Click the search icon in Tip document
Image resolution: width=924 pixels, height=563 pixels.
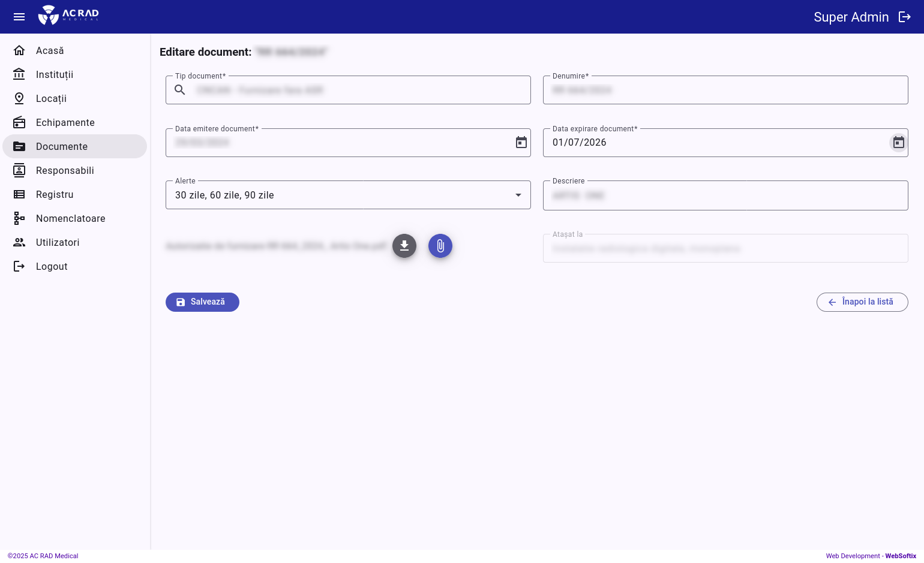point(180,90)
